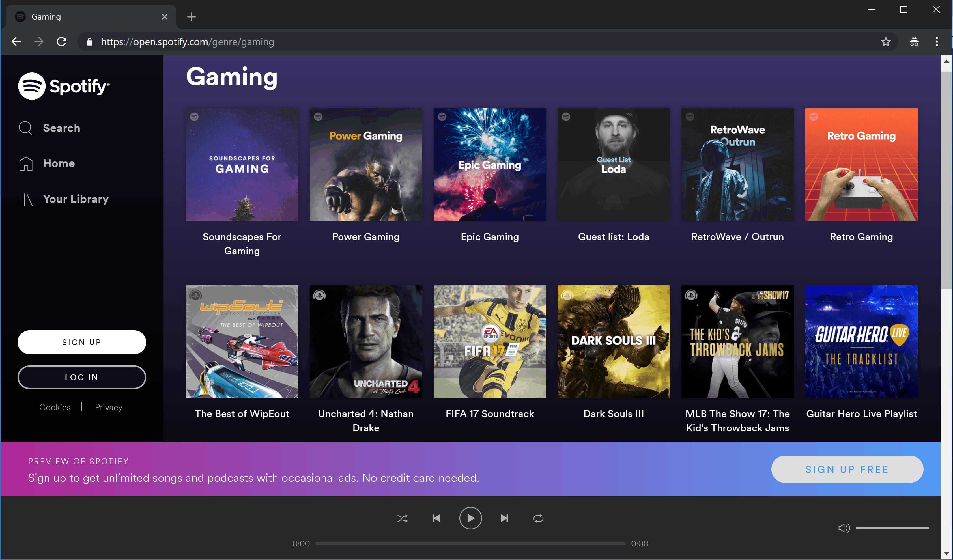
Task: Open the Uncharted 4 playlist cover
Action: tap(366, 341)
